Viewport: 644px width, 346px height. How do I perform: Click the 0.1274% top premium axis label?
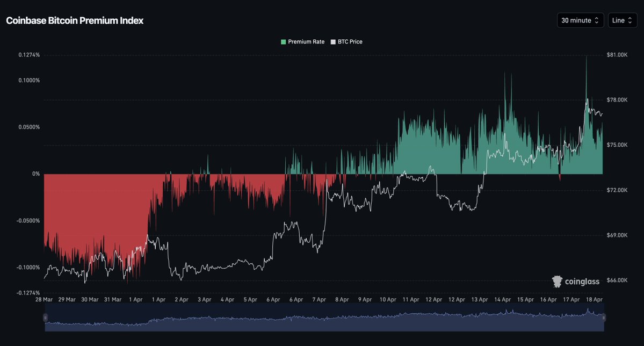[29, 55]
